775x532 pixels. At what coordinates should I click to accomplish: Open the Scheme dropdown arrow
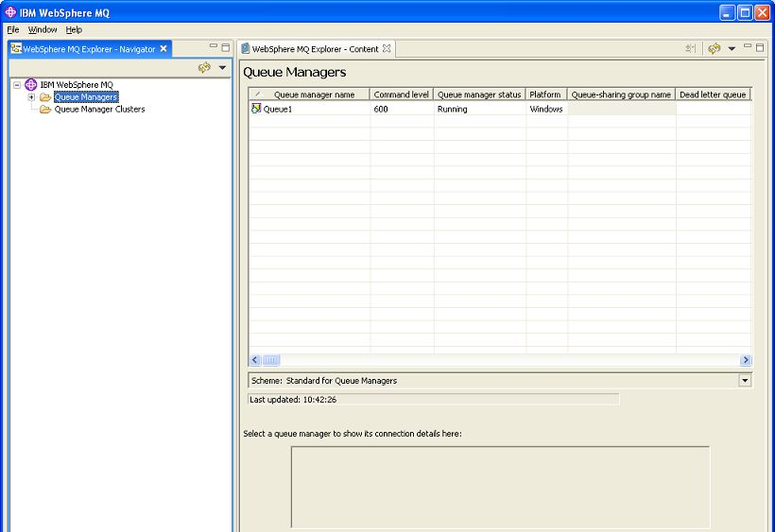[745, 381]
